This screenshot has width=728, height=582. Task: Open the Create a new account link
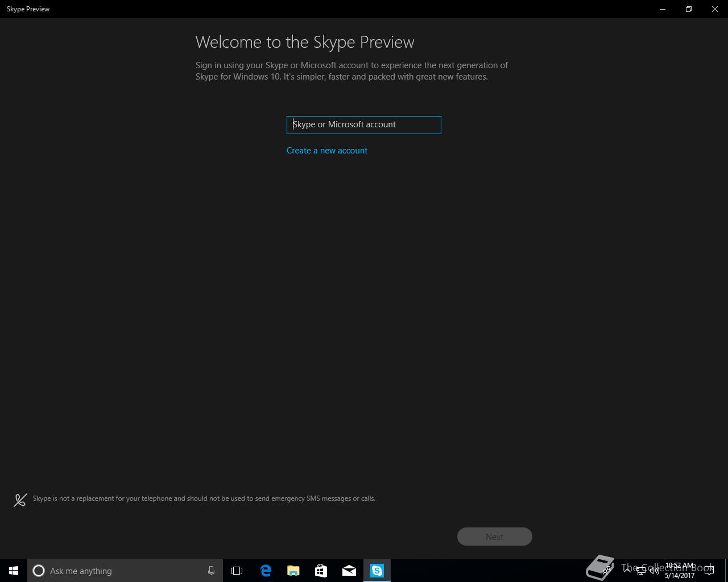[327, 151]
